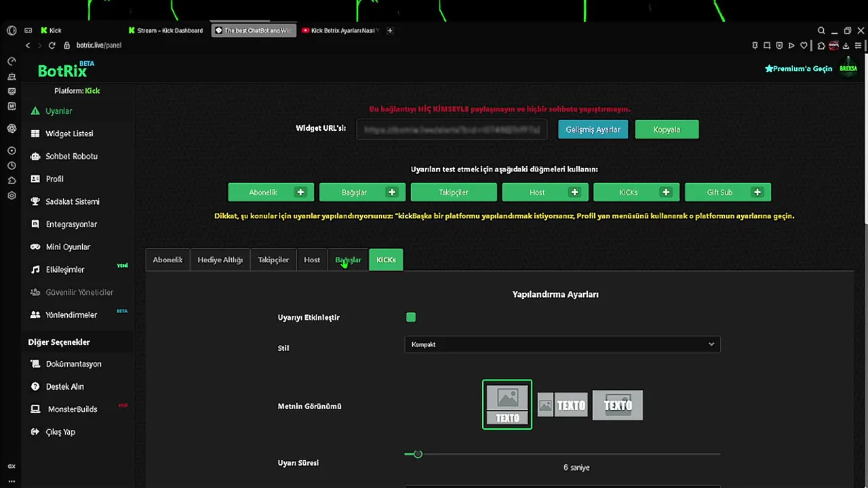This screenshot has width=868, height=488.
Task: Open the browser easy-setup menu icon
Action: coord(859,45)
